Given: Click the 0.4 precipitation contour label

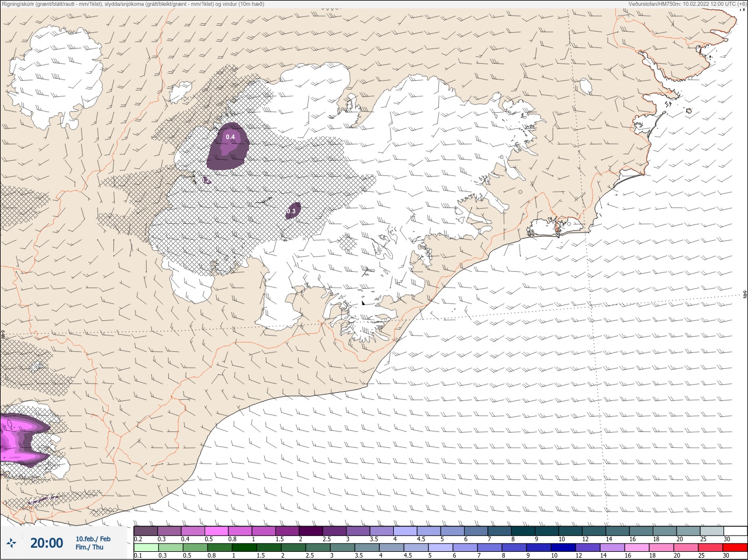Looking at the screenshot, I should pos(230,137).
